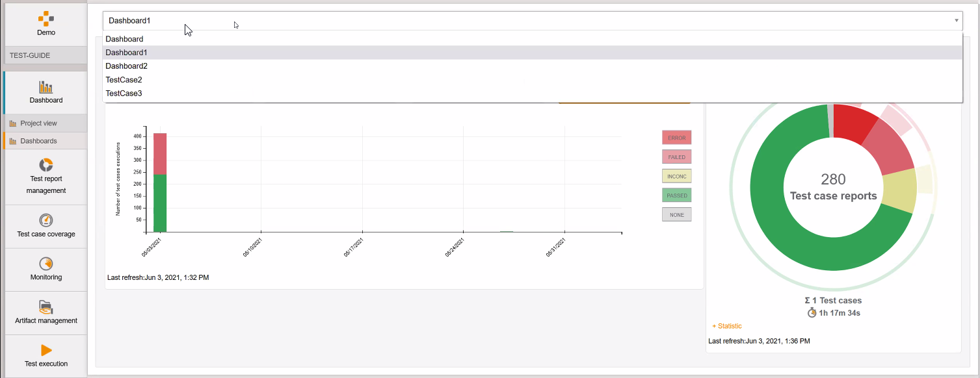Image resolution: width=980 pixels, height=378 pixels.
Task: Open Artifact management folder icon
Action: [46, 307]
